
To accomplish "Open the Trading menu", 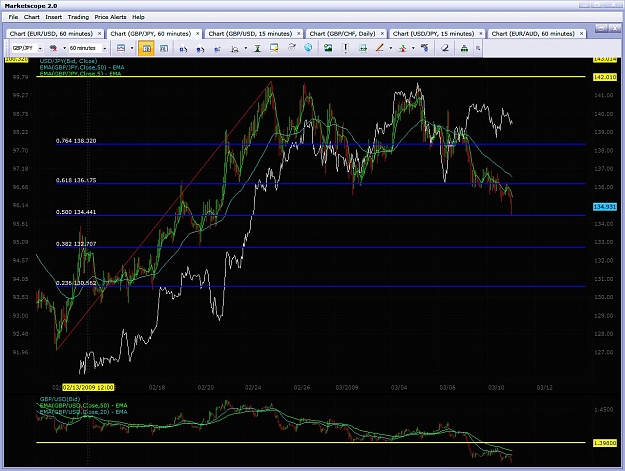I will click(x=78, y=17).
